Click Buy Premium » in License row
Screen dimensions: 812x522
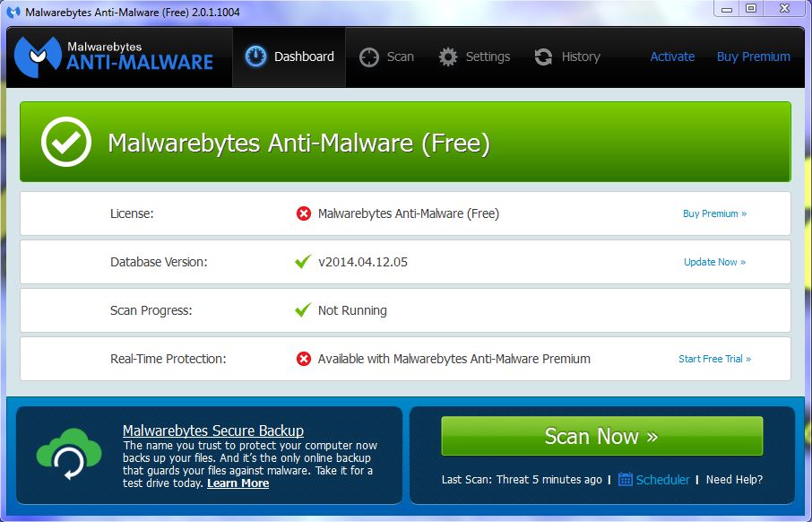714,213
